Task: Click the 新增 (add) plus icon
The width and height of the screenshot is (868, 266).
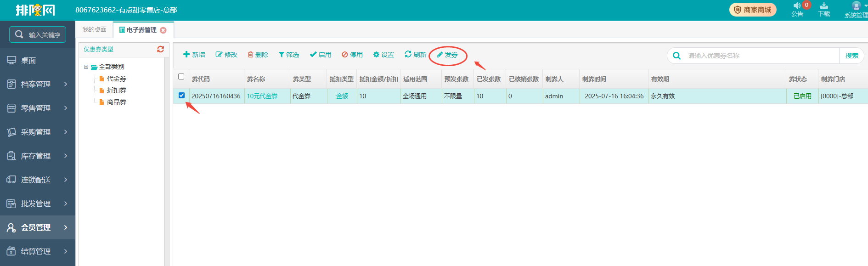Action: click(186, 54)
